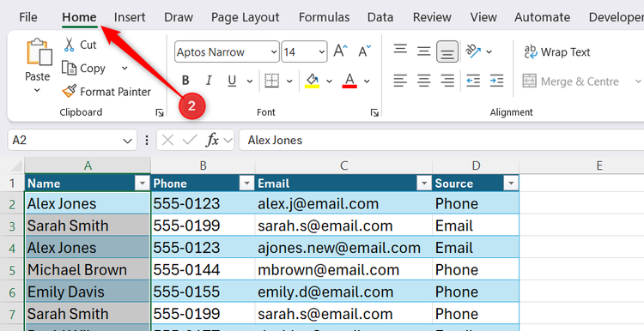Open Insert Function fx dialog
This screenshot has width=644, height=331.
pyautogui.click(x=212, y=141)
